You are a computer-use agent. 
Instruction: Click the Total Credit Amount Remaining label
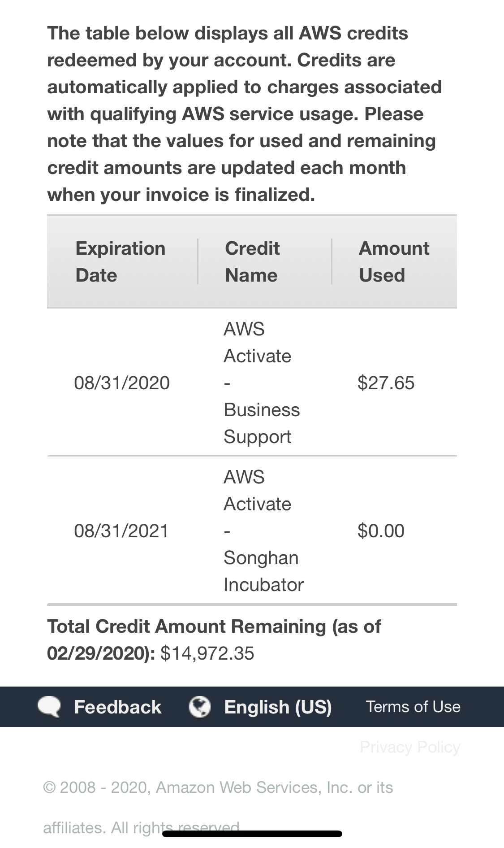pyautogui.click(x=214, y=627)
